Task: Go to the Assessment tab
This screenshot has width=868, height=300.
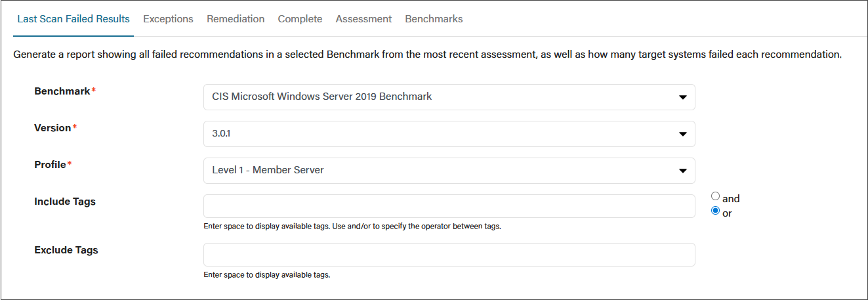Action: coord(363,19)
